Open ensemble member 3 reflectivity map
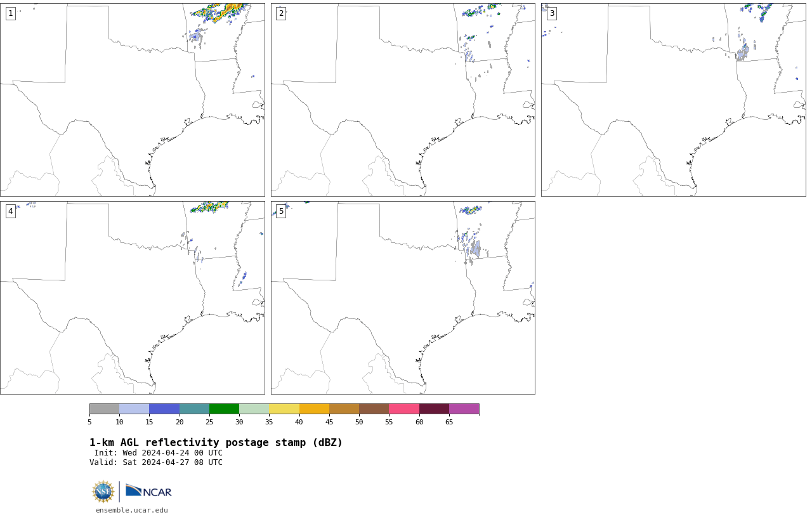 click(673, 100)
